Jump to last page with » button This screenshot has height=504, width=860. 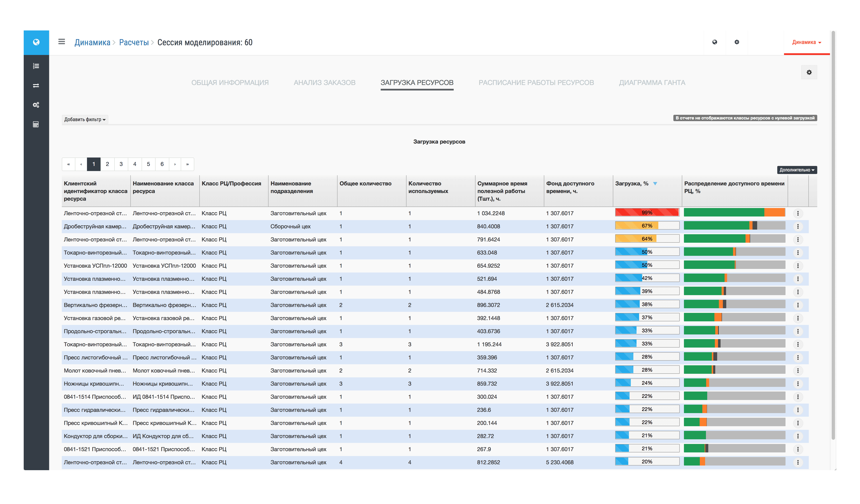(x=187, y=164)
